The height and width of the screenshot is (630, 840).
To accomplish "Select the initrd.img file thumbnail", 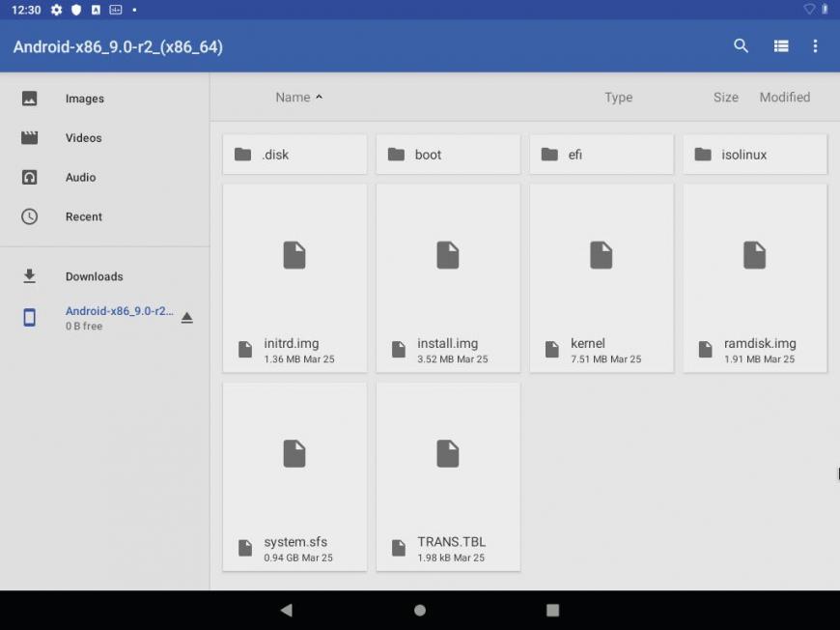I will 294,255.
